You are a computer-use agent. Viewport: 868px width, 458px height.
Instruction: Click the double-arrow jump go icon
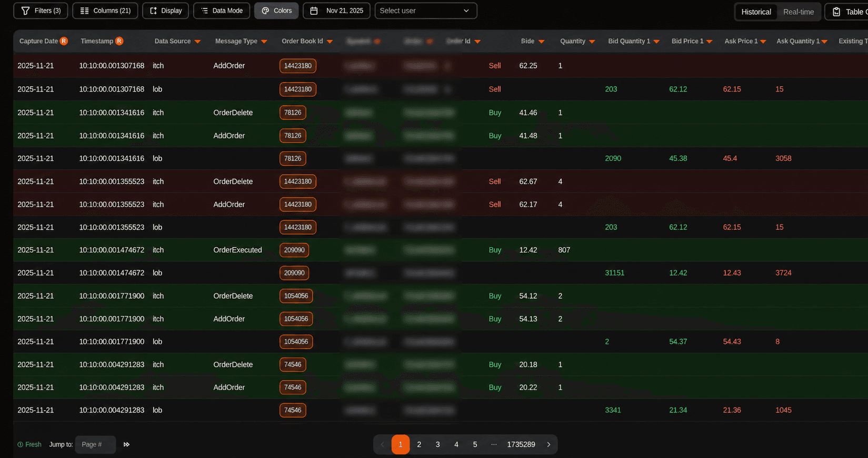pyautogui.click(x=126, y=444)
